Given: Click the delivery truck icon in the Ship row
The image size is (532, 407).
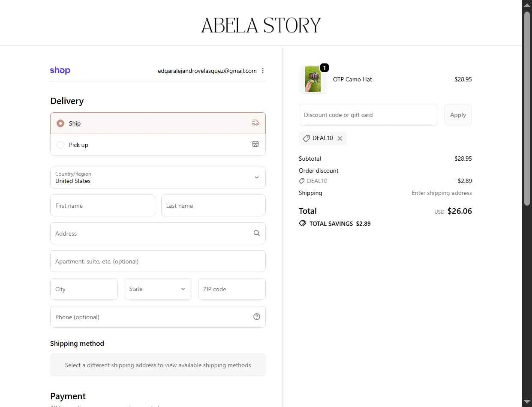Looking at the screenshot, I should click(255, 123).
